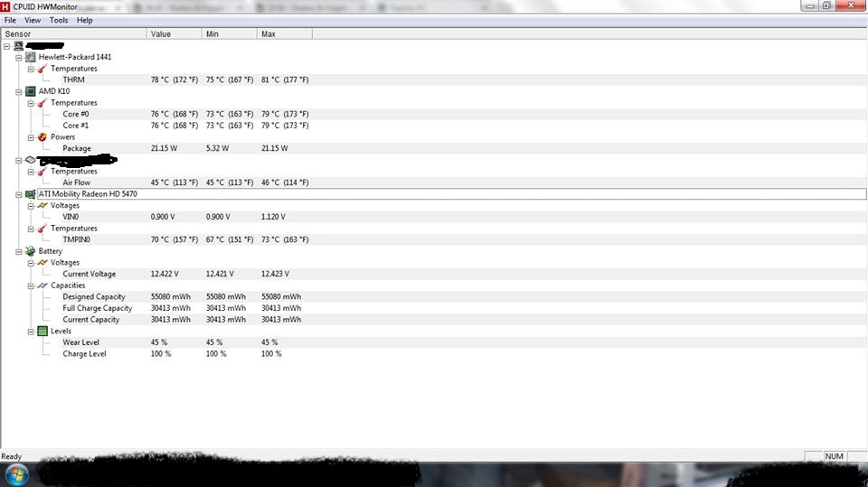
Task: Click the AMD K10 processor chip icon
Action: tap(31, 91)
